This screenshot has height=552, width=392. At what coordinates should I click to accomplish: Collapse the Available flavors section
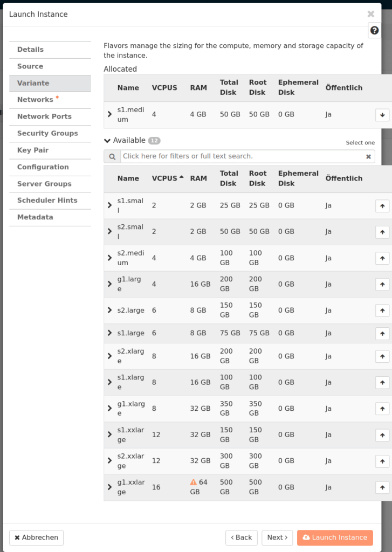[107, 141]
